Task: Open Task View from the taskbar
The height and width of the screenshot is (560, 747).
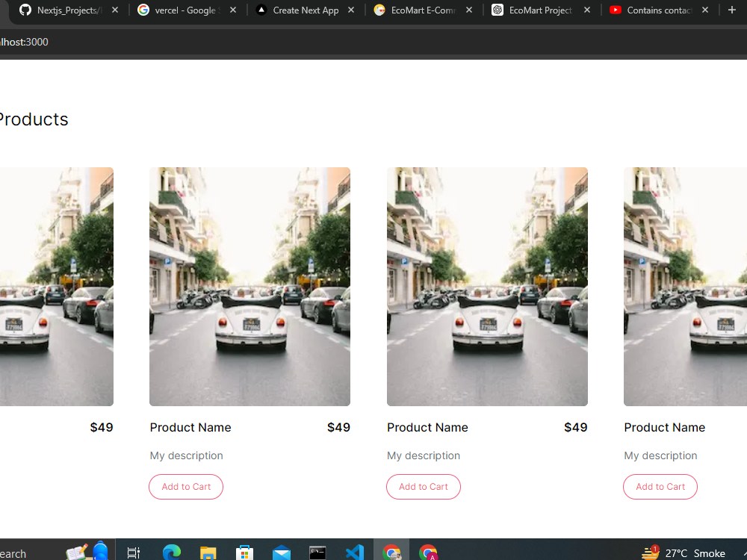Action: click(x=134, y=553)
